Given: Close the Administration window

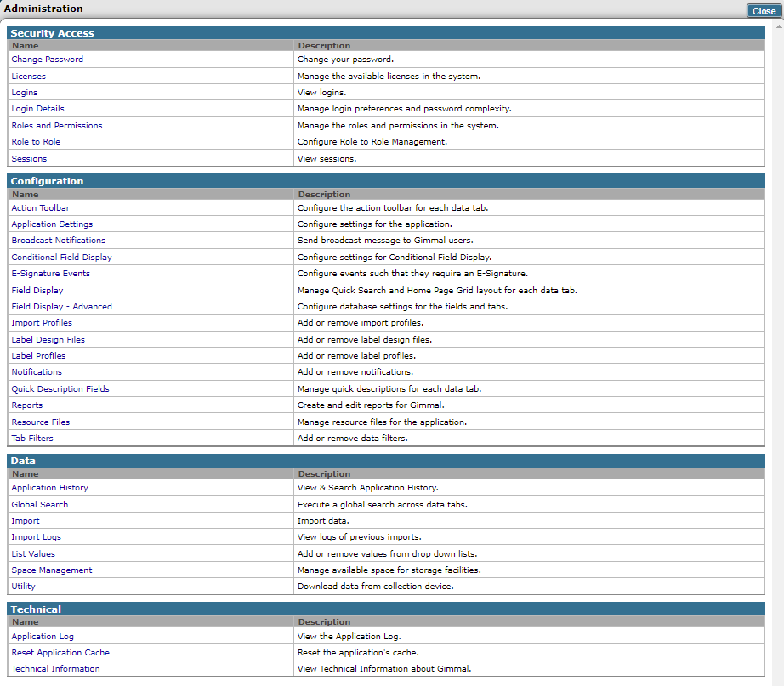Looking at the screenshot, I should point(763,11).
